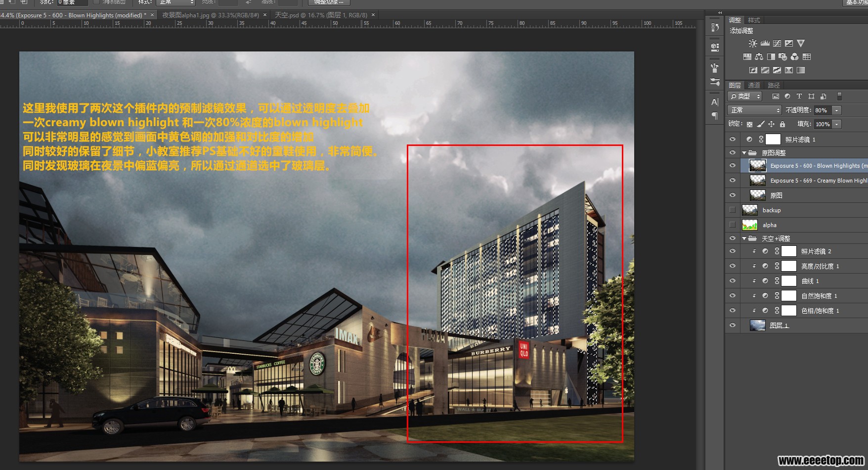Filter layers by smart objects icon
Image resolution: width=868 pixels, height=470 pixels.
tap(823, 96)
